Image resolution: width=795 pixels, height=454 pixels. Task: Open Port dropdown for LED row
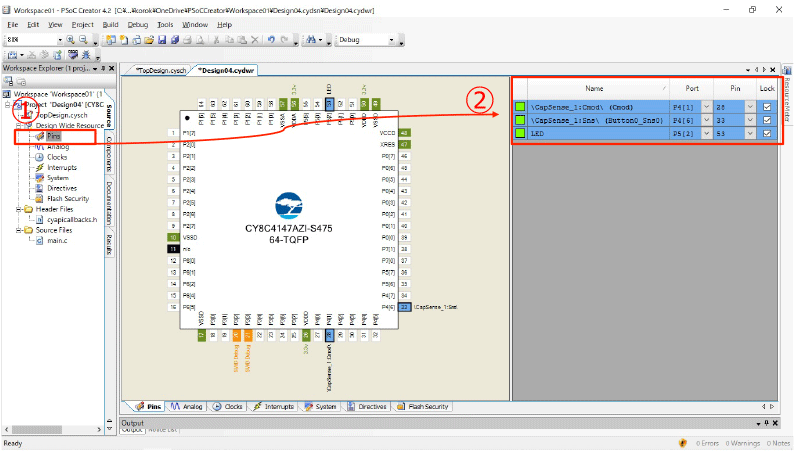click(706, 133)
